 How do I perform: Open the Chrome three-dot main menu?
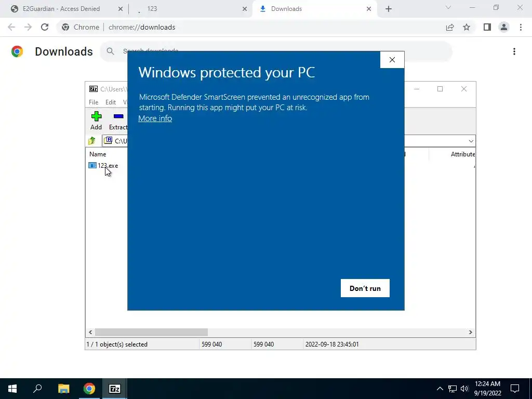tap(521, 27)
